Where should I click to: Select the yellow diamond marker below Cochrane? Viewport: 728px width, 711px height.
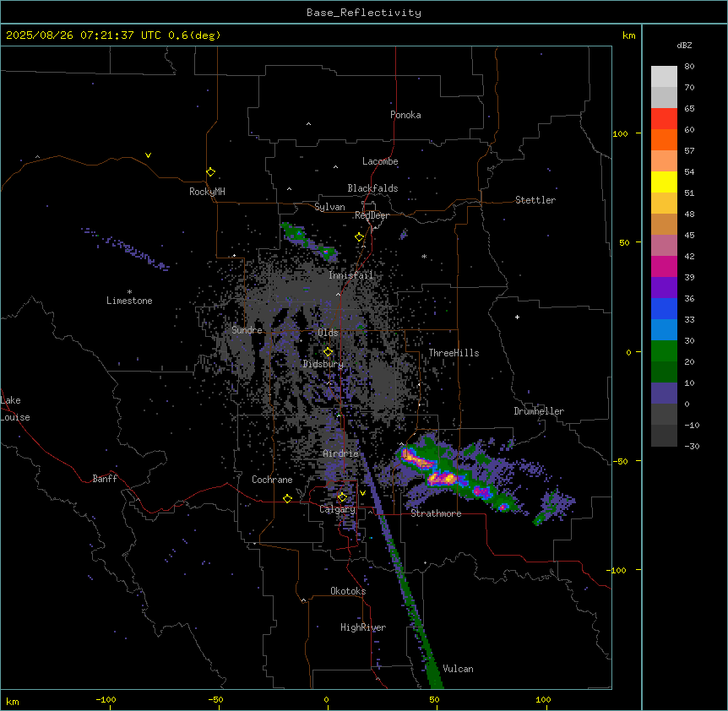287,498
